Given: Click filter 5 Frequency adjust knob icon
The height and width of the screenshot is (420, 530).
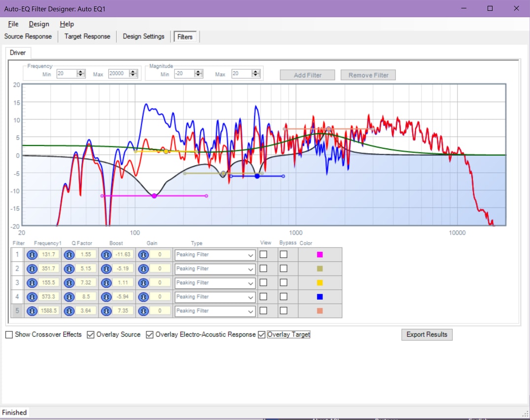Looking at the screenshot, I should [x=32, y=311].
